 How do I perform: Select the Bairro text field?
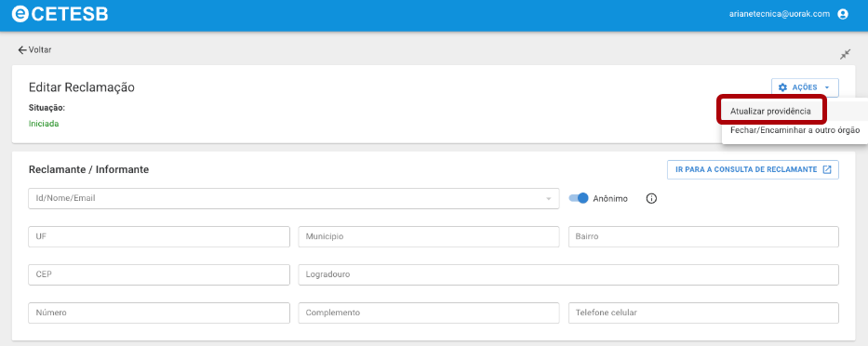coord(703,236)
